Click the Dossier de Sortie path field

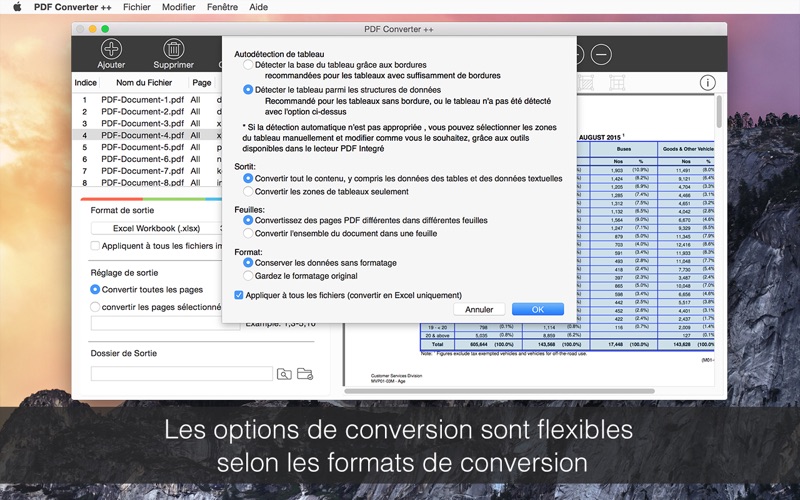(182, 373)
